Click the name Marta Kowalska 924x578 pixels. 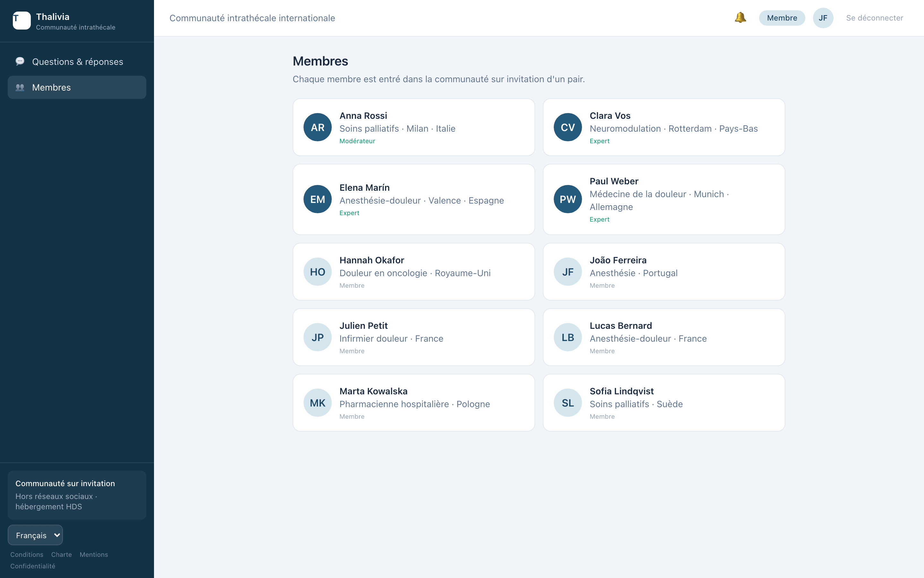pyautogui.click(x=373, y=391)
